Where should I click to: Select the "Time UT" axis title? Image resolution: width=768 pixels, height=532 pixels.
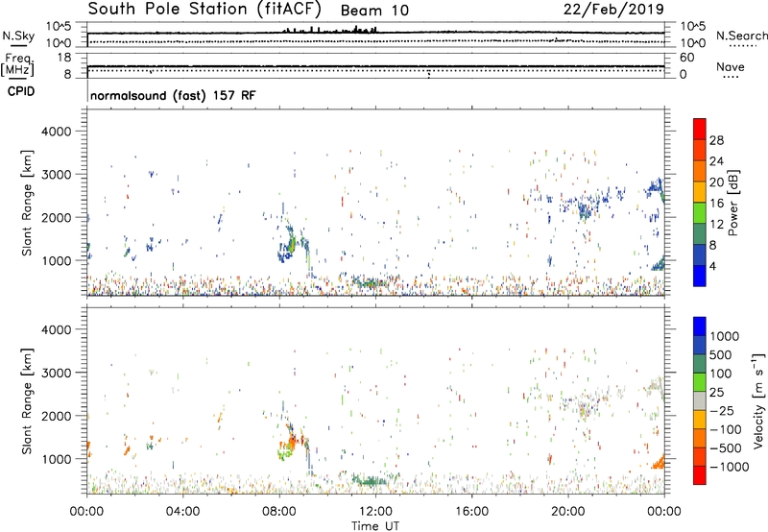coord(375,526)
